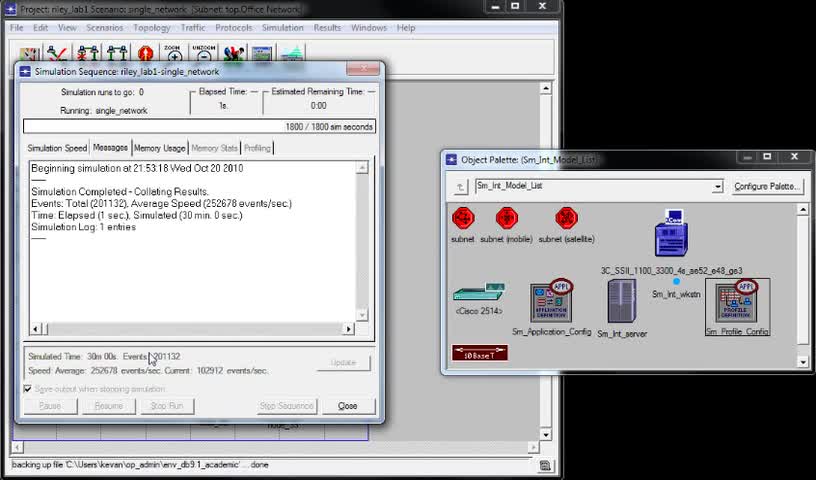Click messages pane scroll-right arrow

pyautogui.click(x=348, y=329)
